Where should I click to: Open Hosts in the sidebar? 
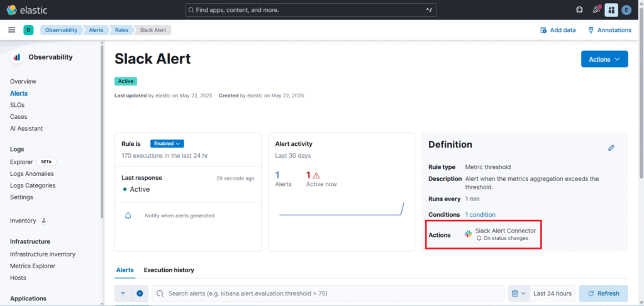coord(18,278)
